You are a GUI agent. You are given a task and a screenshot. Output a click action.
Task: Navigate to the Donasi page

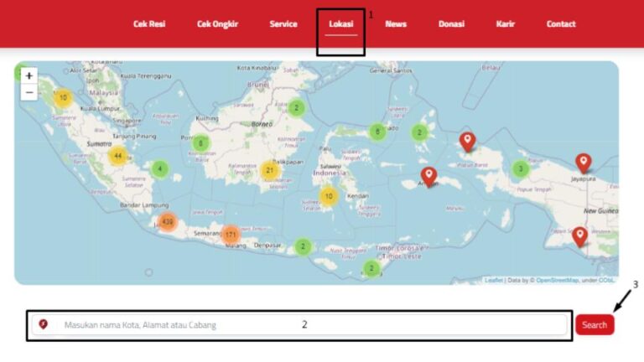[x=451, y=24]
